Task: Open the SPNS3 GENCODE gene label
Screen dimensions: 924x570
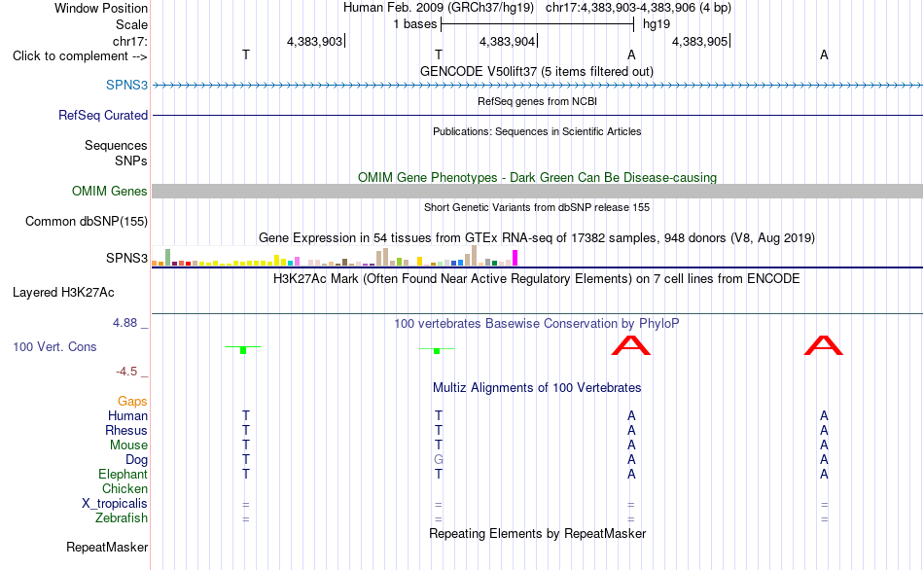Action: point(126,85)
